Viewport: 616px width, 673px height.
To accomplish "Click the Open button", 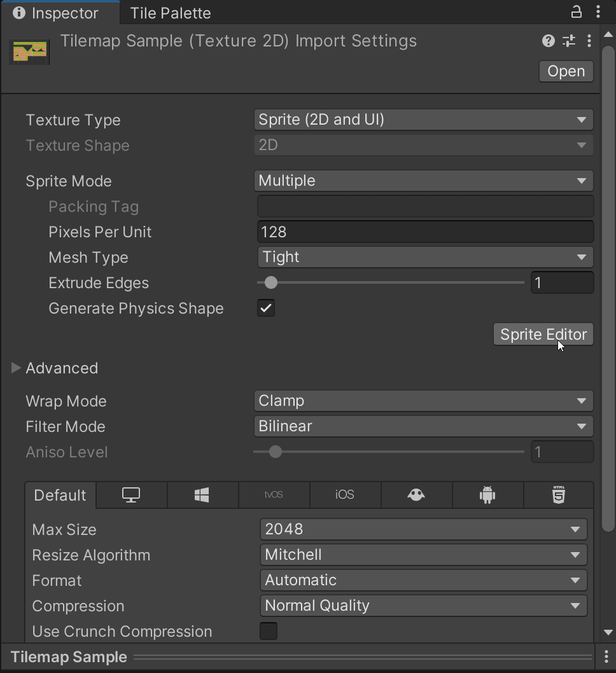I will (565, 71).
